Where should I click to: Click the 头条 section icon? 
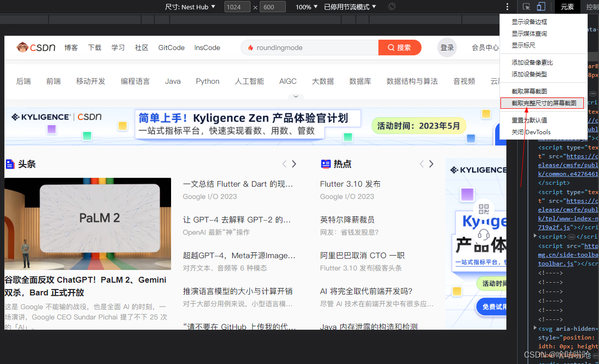pos(10,164)
